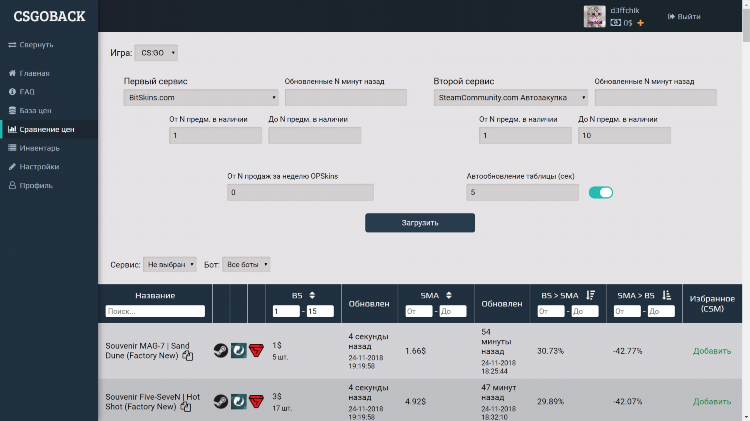The height and width of the screenshot is (421, 750).
Task: Sort by SMA price column arrows
Action: tap(449, 296)
